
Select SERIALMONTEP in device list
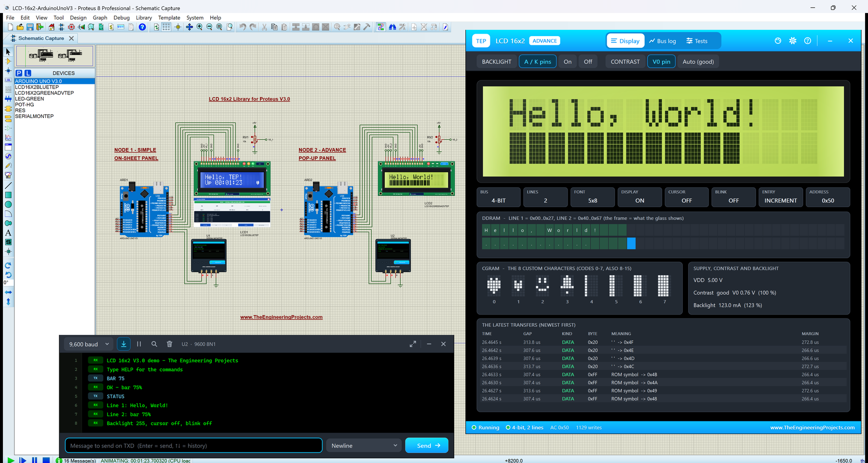[54, 116]
